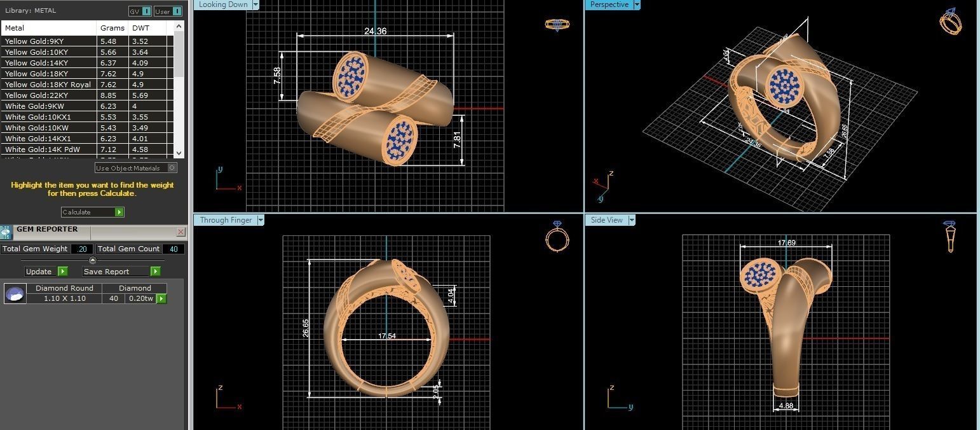Open the Perspective viewport dropdown arrow
The image size is (980, 430).
tap(637, 4)
